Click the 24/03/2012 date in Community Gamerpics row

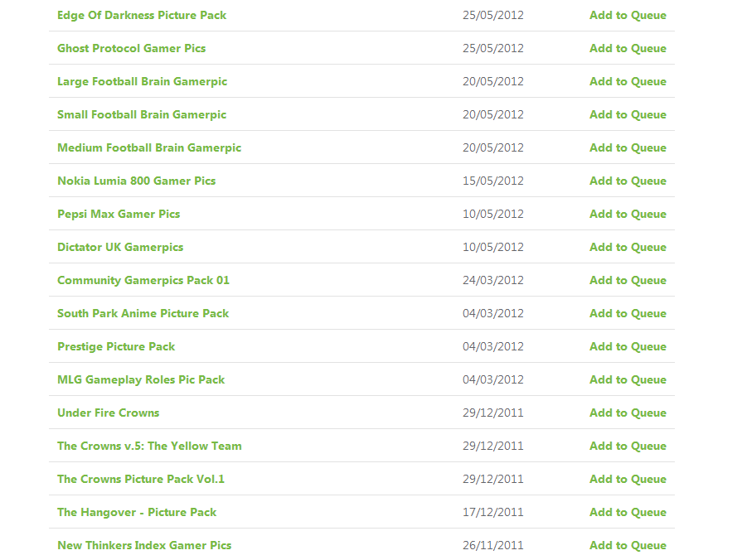(493, 280)
